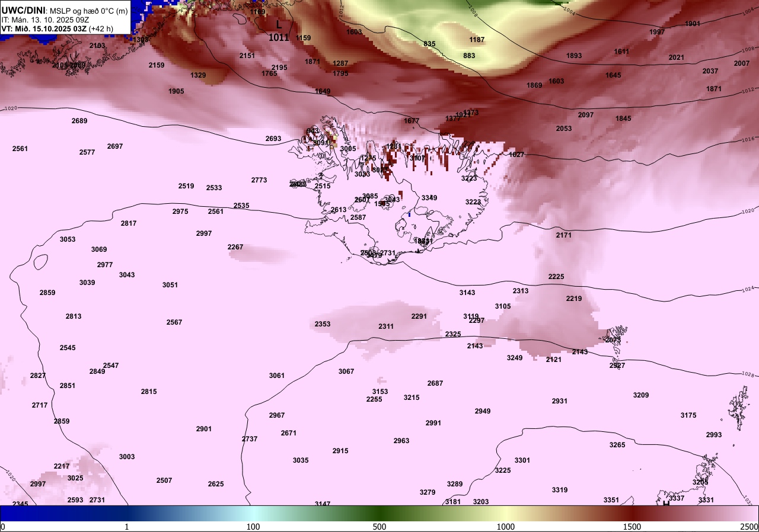Screen dimensions: 759x532
Task: Click the map value 2993
Action: pyautogui.click(x=714, y=435)
